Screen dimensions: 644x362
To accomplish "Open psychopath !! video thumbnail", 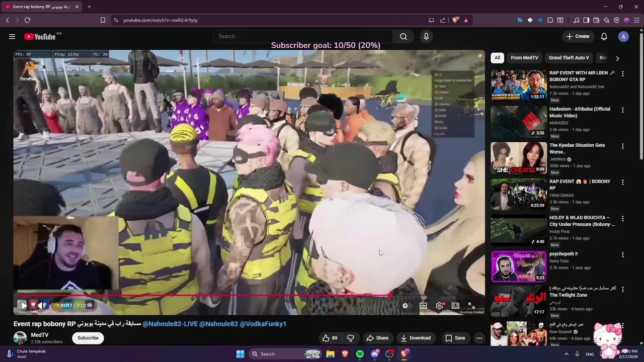I will click(519, 266).
